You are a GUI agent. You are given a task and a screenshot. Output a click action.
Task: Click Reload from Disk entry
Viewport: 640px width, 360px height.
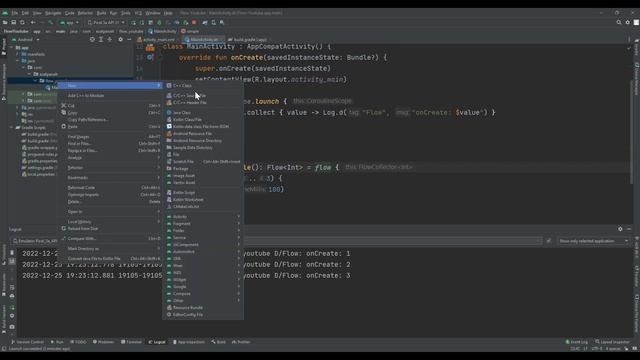coord(109,229)
